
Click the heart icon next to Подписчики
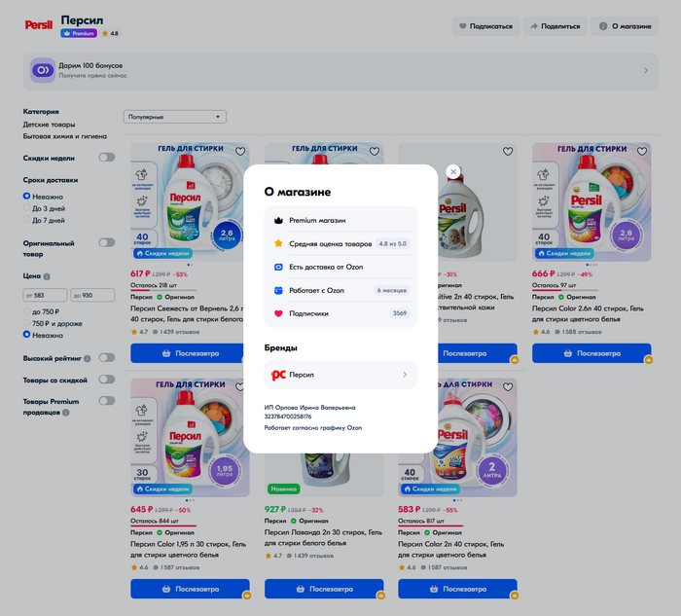278,313
